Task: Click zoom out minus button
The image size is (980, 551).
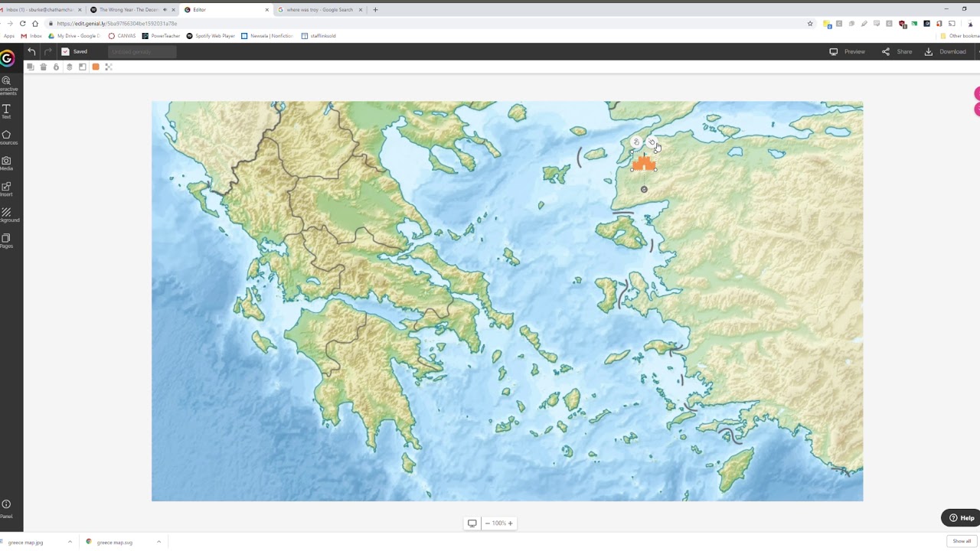Action: (x=487, y=523)
